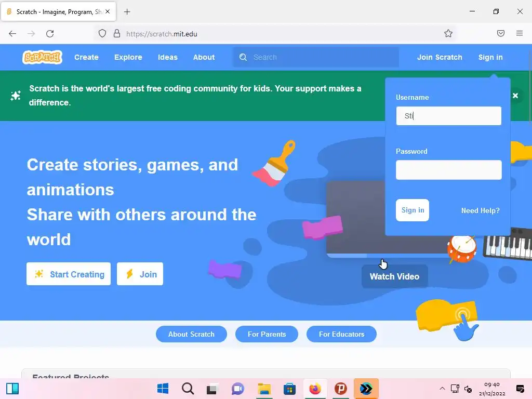This screenshot has width=532, height=399.
Task: Click the Username input field
Action: (x=448, y=116)
